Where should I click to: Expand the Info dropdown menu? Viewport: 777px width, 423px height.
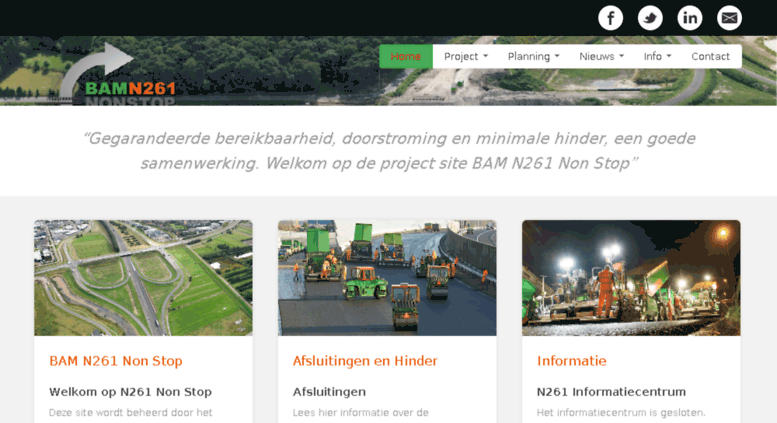(658, 56)
